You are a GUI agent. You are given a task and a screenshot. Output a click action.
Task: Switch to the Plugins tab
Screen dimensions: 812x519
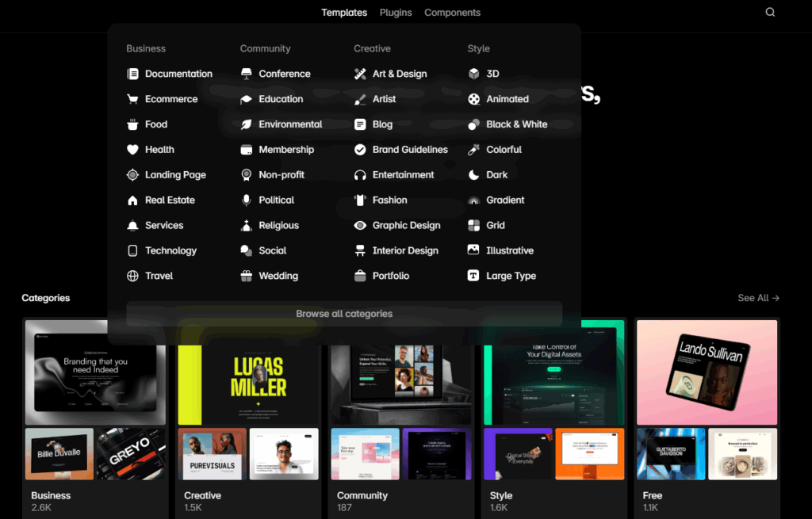click(396, 13)
